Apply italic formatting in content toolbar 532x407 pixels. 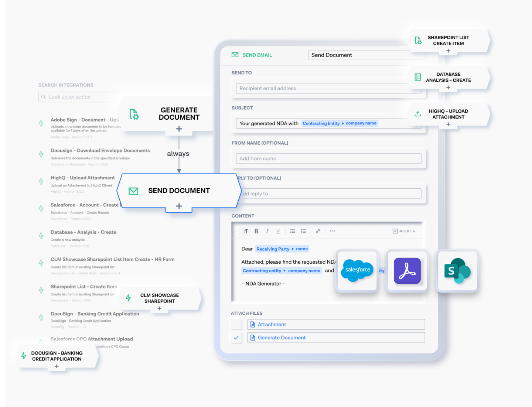267,231
